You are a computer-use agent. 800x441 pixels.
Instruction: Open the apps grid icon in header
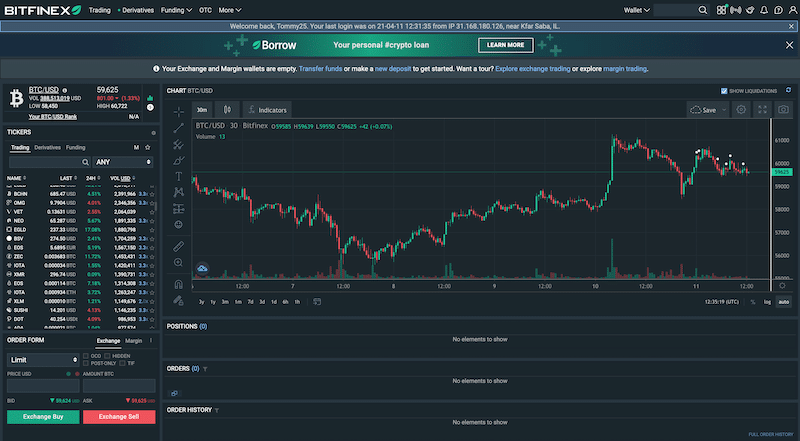pos(721,10)
